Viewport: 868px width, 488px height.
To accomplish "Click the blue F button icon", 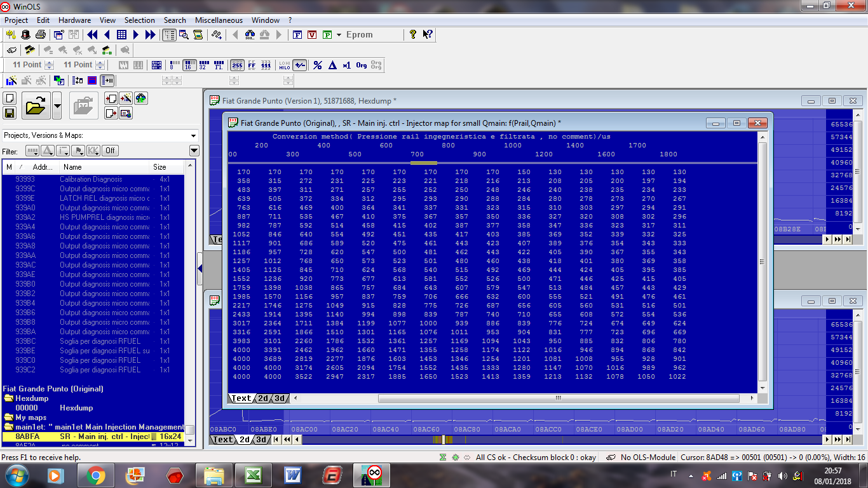I will [297, 35].
